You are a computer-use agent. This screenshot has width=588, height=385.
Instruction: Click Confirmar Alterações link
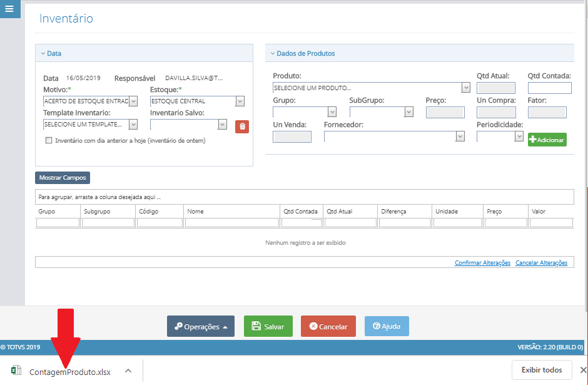click(483, 263)
